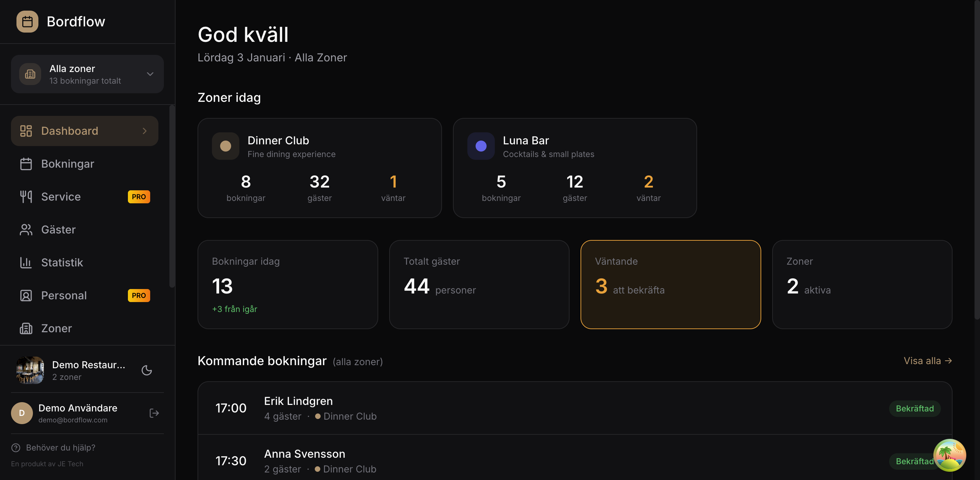This screenshot has width=980, height=480.
Task: Click the logout icon next to Demo Användare
Action: 154,413
